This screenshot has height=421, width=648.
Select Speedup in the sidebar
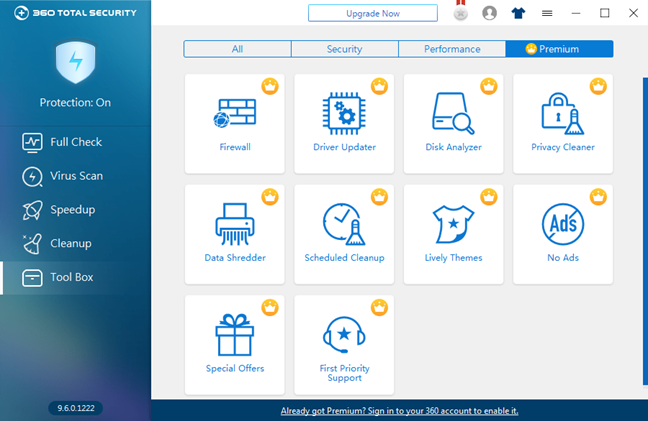coord(76,210)
